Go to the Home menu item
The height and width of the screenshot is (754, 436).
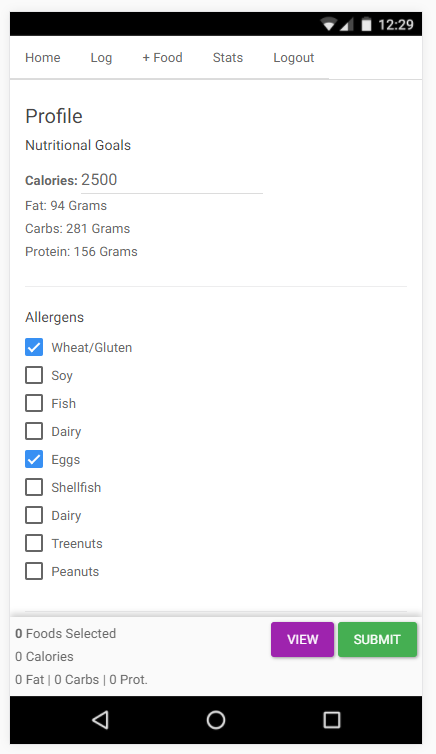tap(43, 58)
